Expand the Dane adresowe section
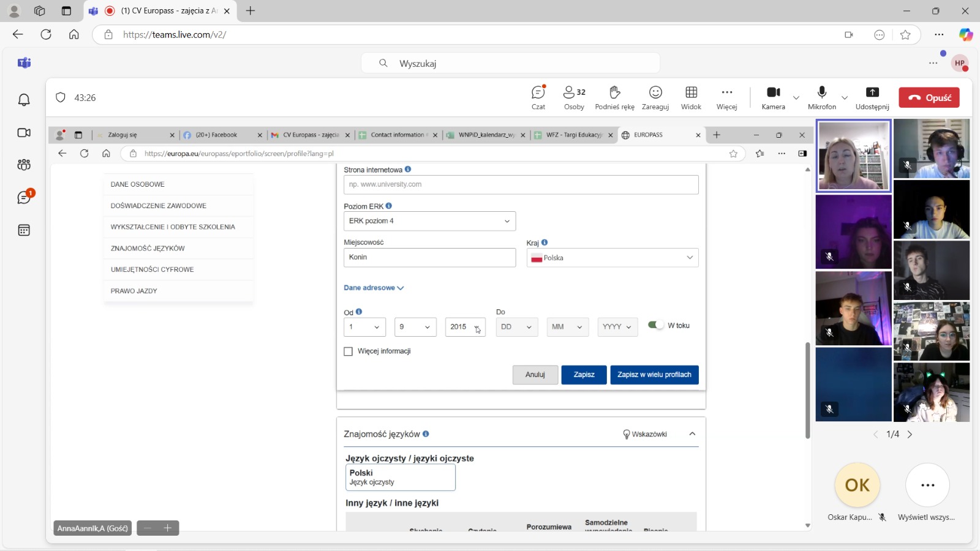Viewport: 980px width, 551px height. pos(374,288)
